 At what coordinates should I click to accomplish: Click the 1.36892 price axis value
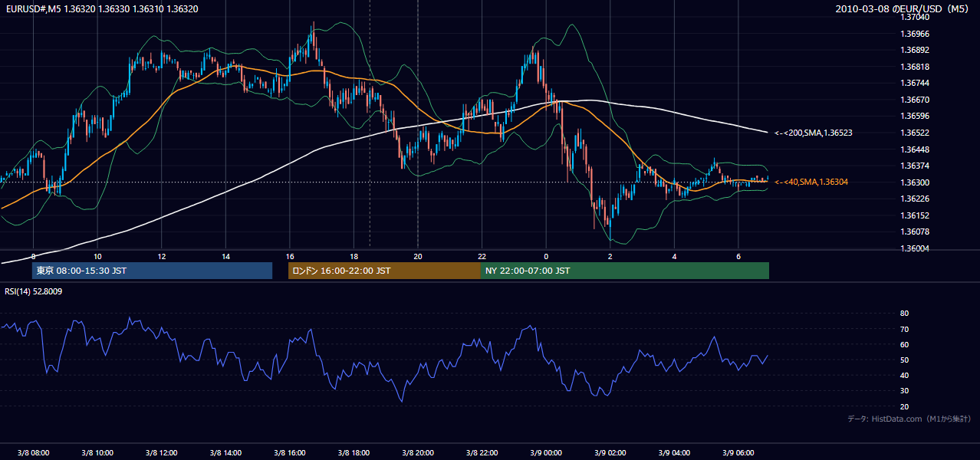coord(914,51)
